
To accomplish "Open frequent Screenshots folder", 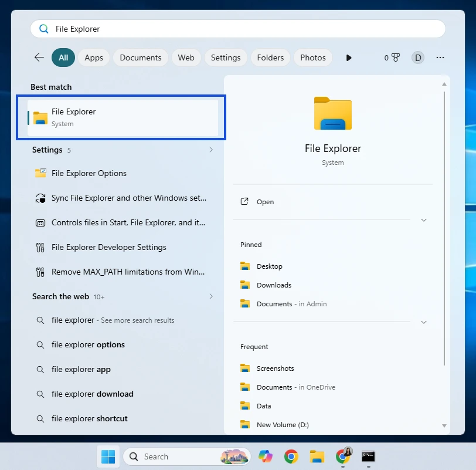I will (x=267, y=368).
